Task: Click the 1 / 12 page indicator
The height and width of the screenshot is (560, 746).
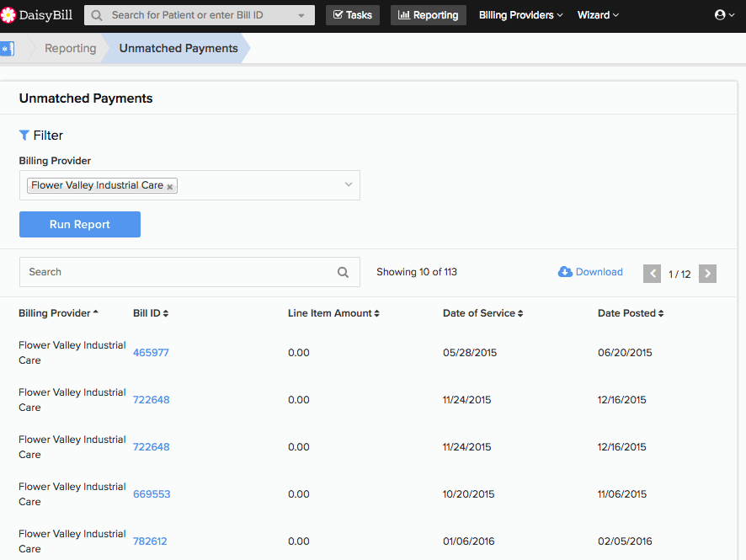Action: coord(679,274)
